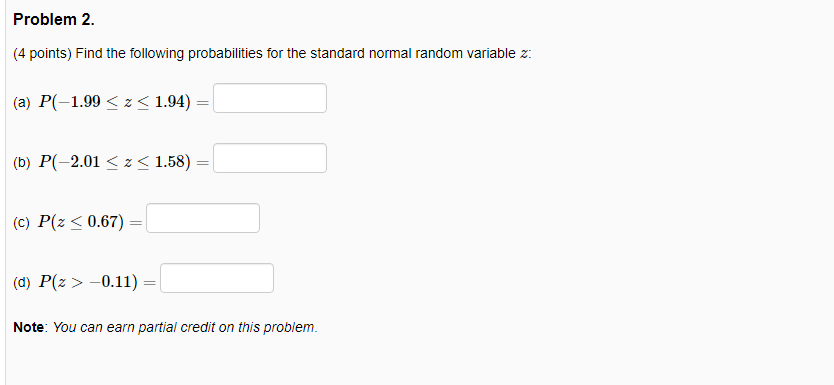Select the expression P(−1.99 ≤ z ≤ 1.94)
The width and height of the screenshot is (834, 385).
(114, 102)
